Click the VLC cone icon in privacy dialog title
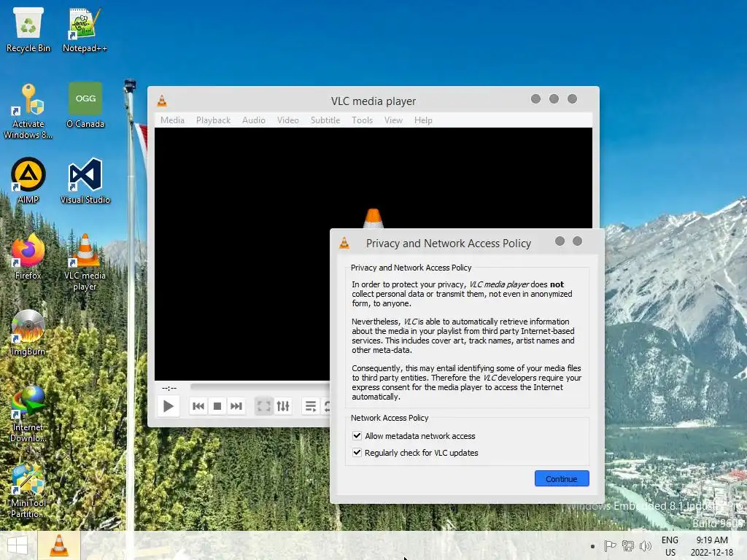 click(344, 244)
